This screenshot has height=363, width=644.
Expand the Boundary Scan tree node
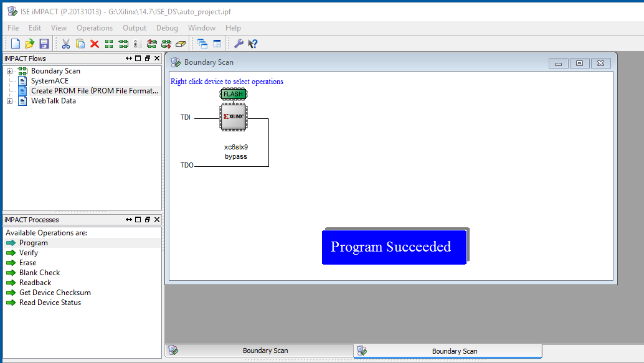10,71
